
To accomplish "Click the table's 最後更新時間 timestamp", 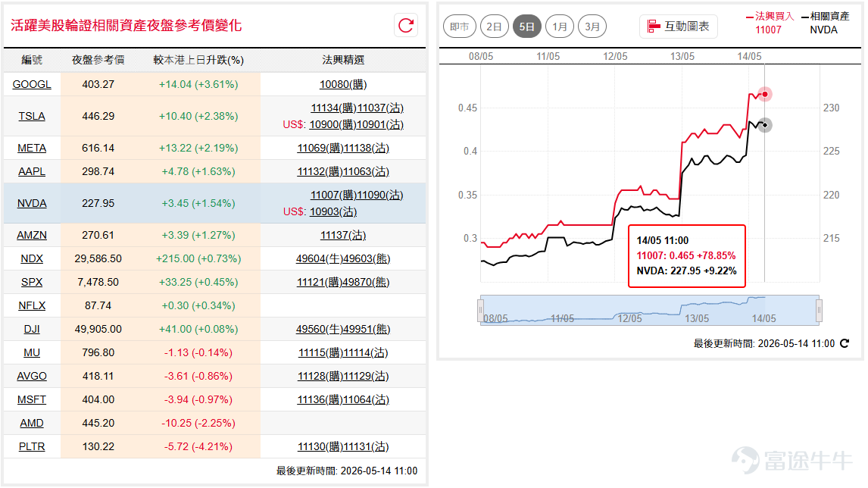I will coord(347,471).
